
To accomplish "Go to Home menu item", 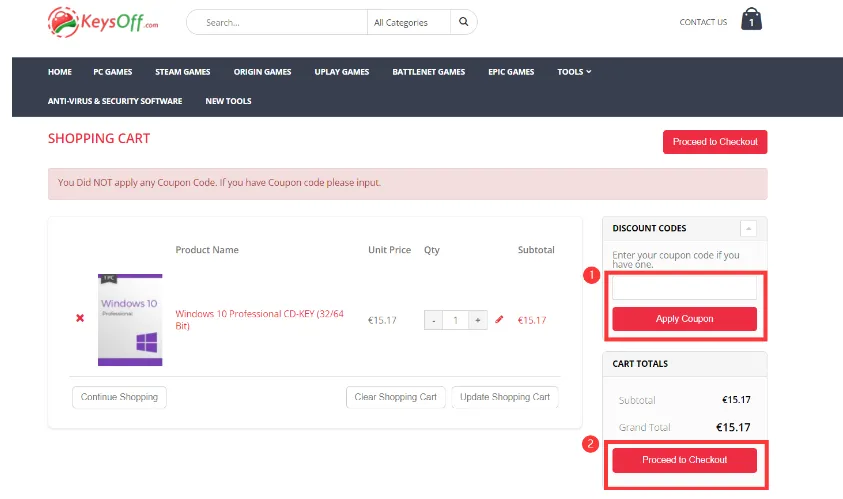I will click(x=60, y=72).
